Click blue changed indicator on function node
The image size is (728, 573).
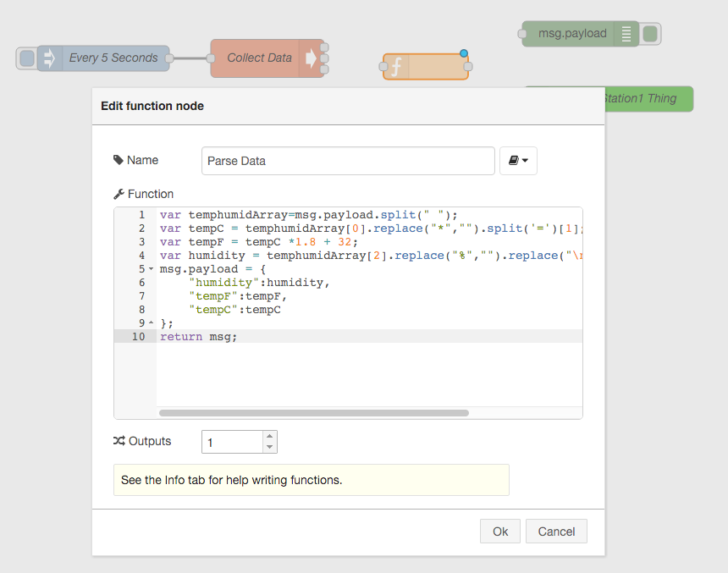point(463,53)
